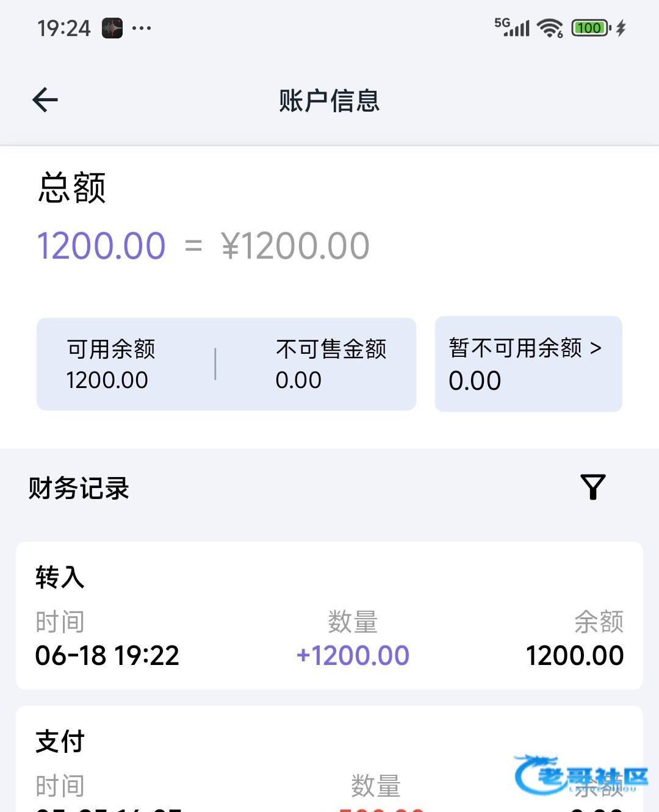
Task: Tap the three-dot notification overflow icon
Action: (142, 28)
